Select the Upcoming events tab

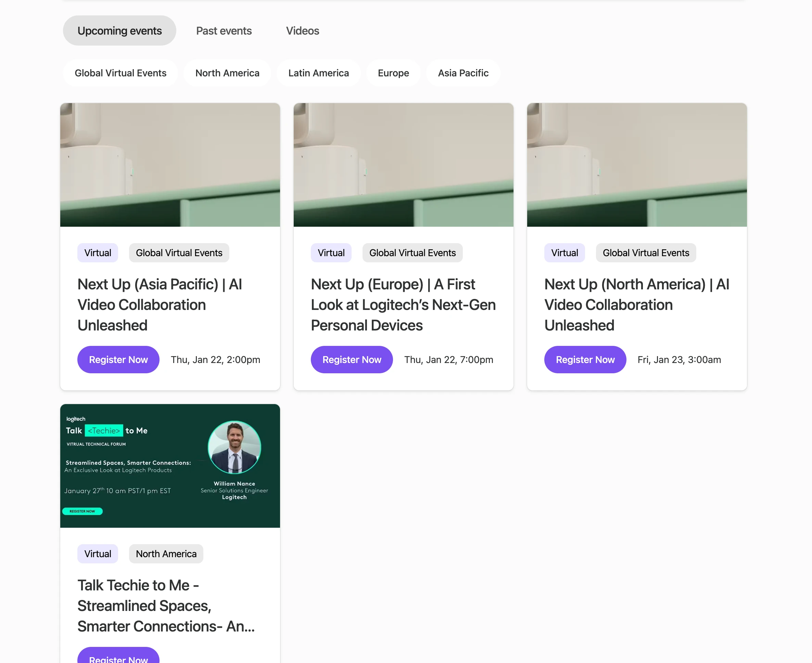point(119,30)
